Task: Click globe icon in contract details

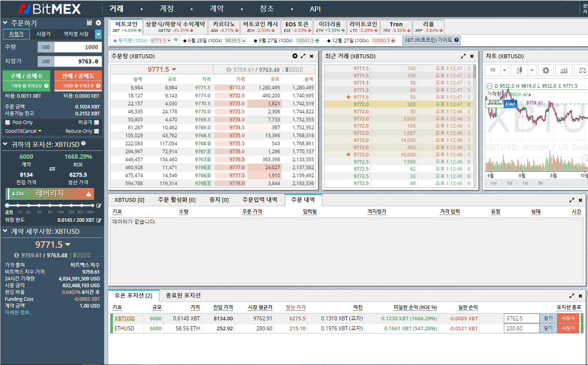Action: click(x=17, y=255)
